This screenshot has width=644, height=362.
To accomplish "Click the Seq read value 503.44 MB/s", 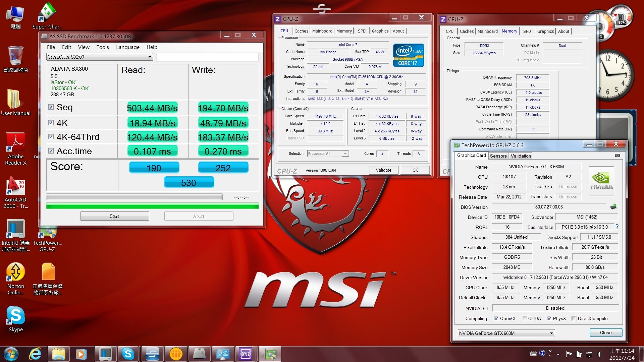I will click(152, 108).
